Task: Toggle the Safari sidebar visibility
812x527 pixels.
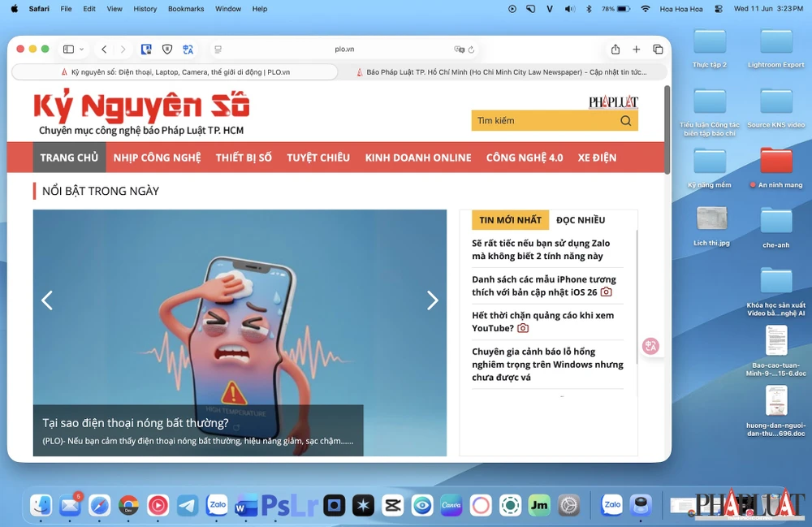Action: click(68, 49)
